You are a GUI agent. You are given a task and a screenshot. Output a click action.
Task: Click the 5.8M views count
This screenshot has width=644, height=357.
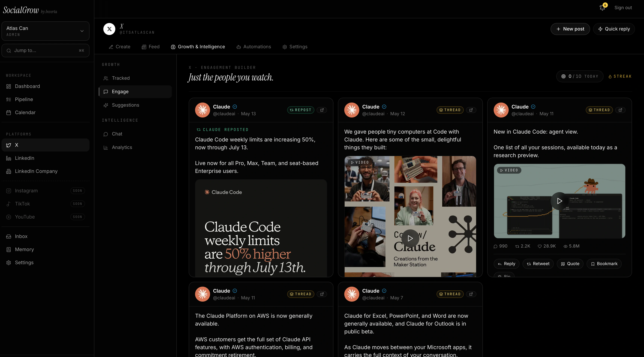[x=572, y=246]
